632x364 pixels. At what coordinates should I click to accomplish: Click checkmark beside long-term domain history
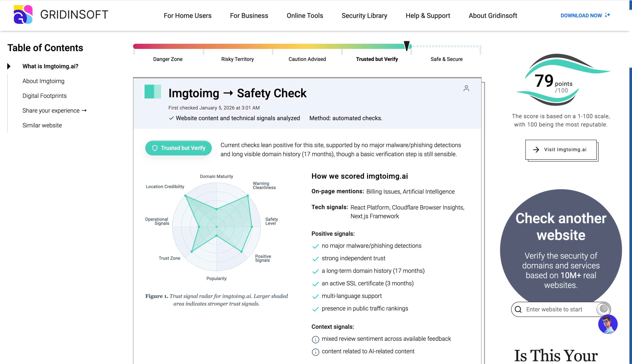(x=316, y=271)
